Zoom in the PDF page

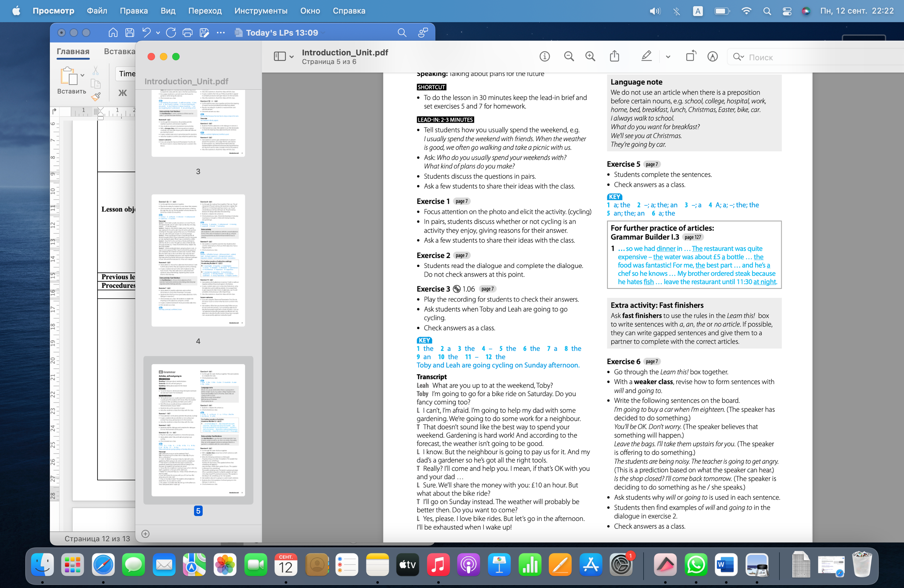click(x=590, y=56)
